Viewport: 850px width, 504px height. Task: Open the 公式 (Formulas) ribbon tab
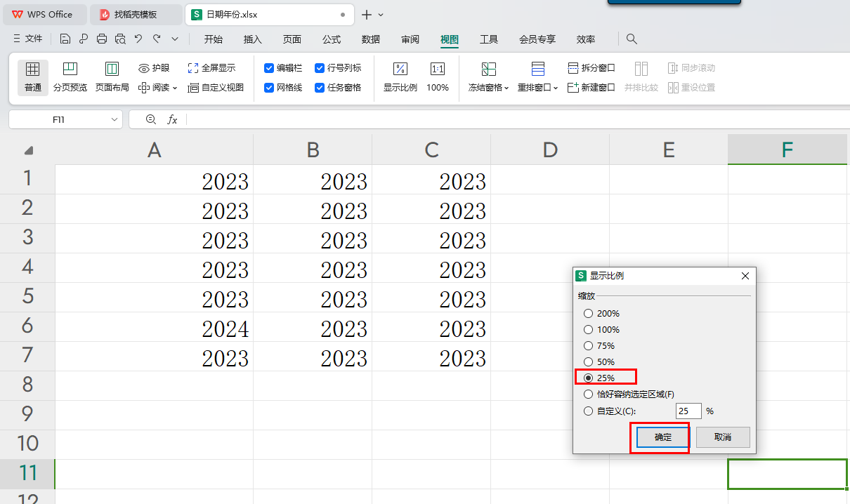tap(332, 39)
